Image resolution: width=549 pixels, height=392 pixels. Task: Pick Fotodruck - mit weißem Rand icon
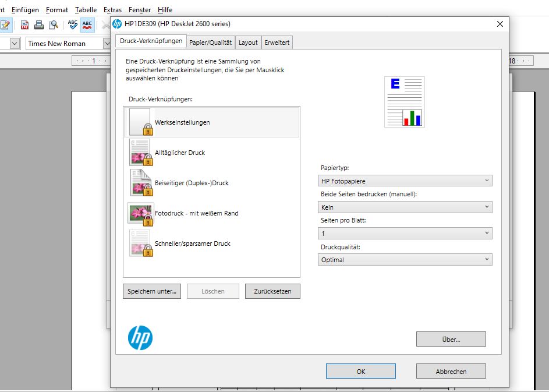(140, 214)
